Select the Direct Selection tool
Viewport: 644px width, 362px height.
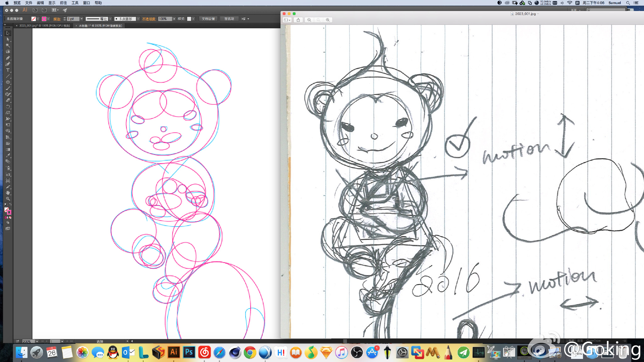coord(8,39)
